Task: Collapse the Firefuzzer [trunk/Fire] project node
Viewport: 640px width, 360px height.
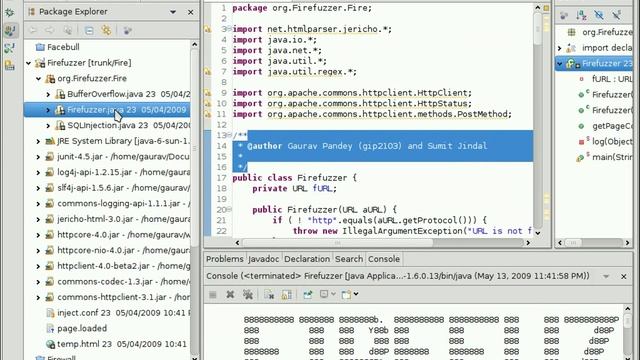Action: point(28,63)
